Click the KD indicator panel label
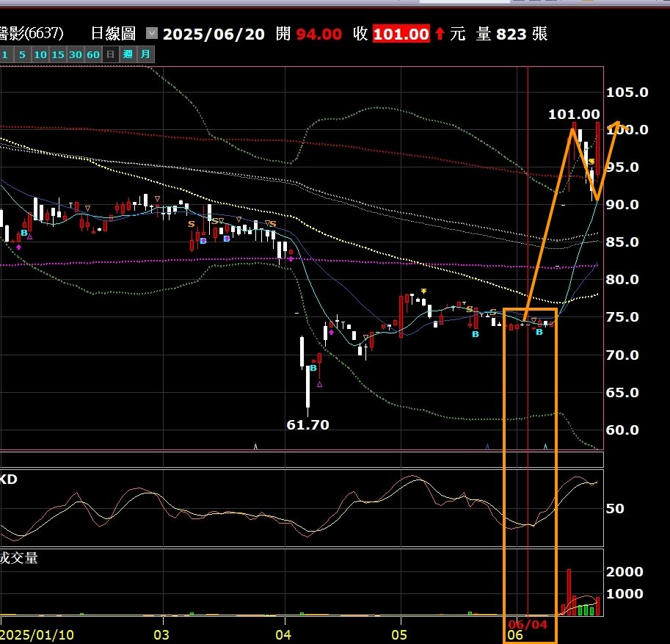This screenshot has height=644, width=670. coord(9,479)
